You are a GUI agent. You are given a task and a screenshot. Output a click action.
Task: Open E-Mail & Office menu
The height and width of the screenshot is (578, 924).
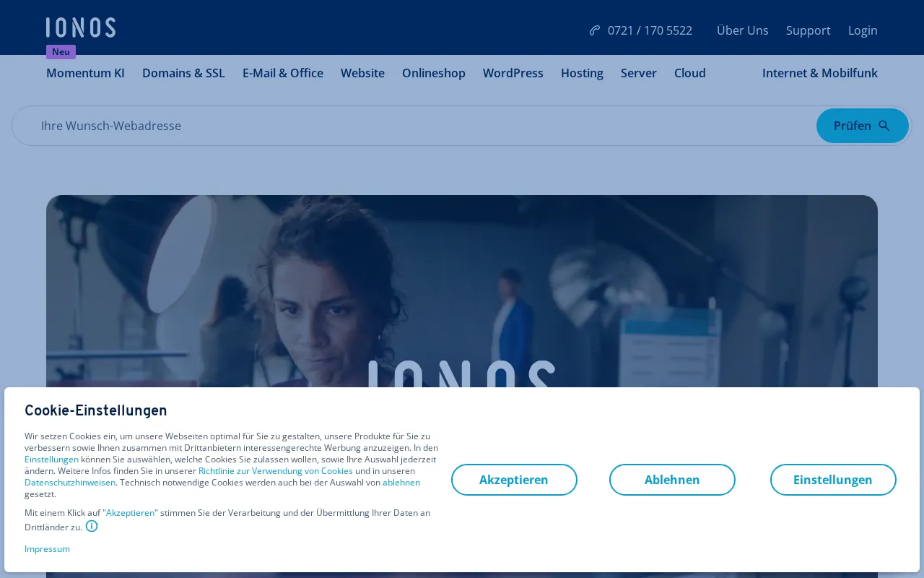point(283,73)
